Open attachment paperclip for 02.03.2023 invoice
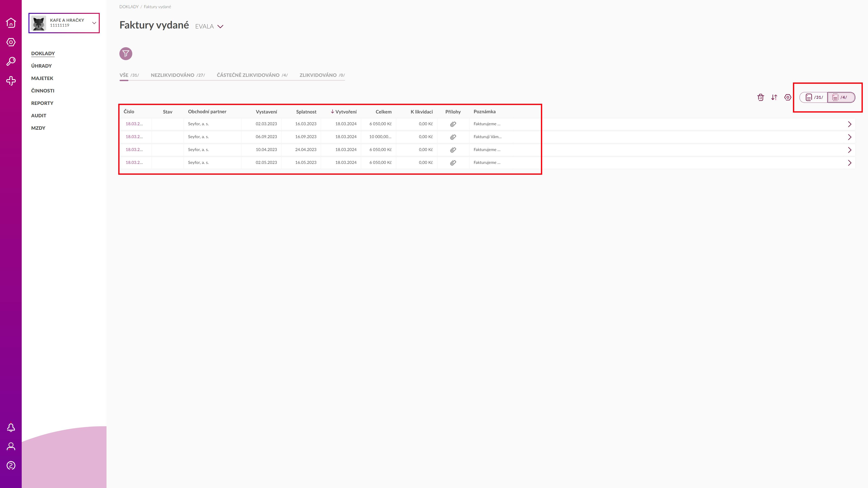 click(453, 124)
